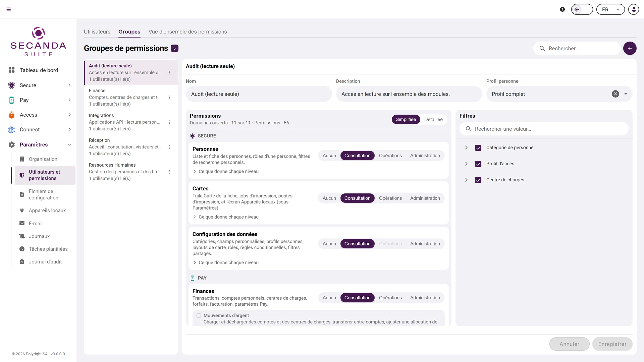Image resolution: width=644 pixels, height=362 pixels.
Task: Open options menu for Réception group
Action: [x=169, y=147]
